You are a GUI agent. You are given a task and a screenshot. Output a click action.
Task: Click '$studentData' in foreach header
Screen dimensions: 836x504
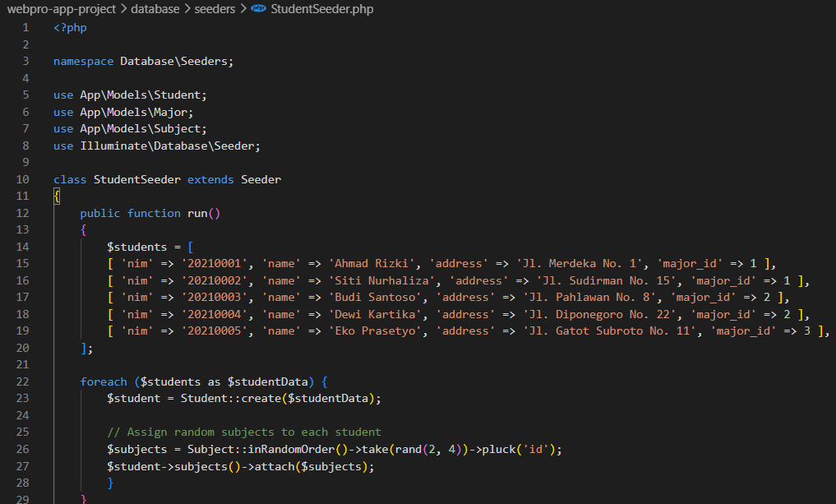[268, 381]
